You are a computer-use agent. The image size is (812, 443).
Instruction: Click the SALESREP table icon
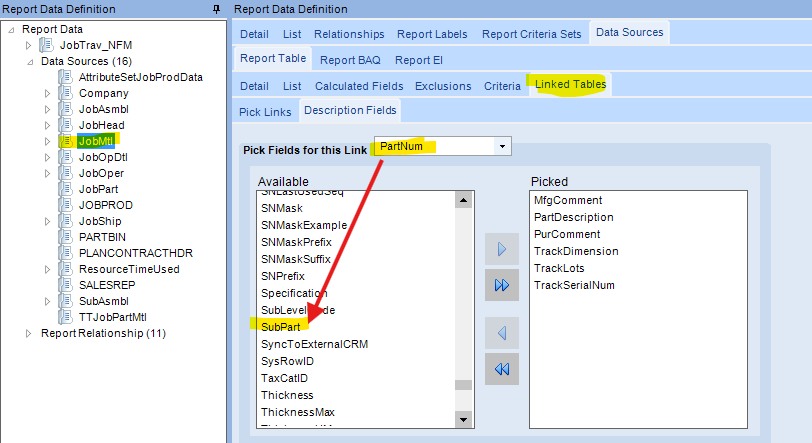click(66, 286)
